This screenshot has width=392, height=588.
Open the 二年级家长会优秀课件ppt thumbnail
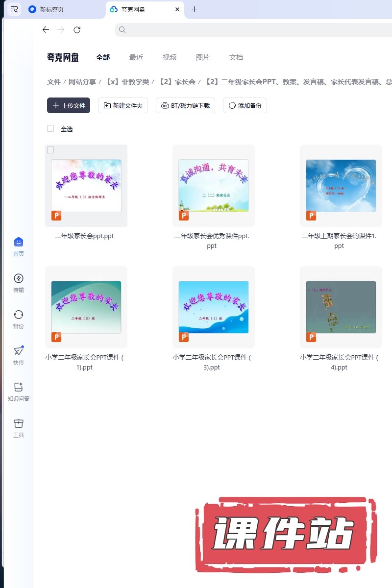click(x=214, y=186)
